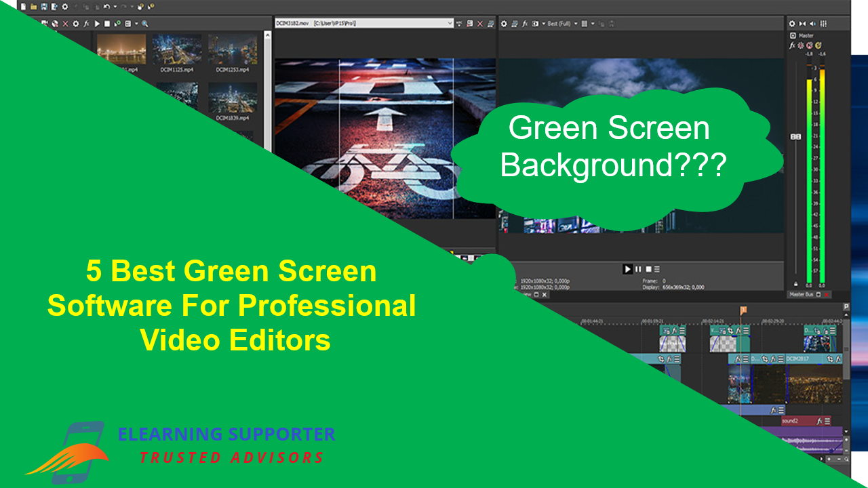Viewport: 868px width, 488px height.
Task: Click Media FX icon in Project Media toolbar
Action: 86,23
